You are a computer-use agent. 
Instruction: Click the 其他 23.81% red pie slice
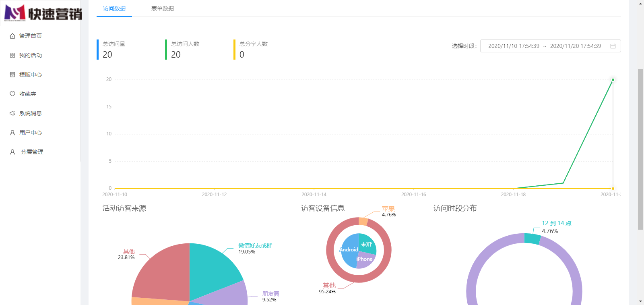tap(165, 274)
